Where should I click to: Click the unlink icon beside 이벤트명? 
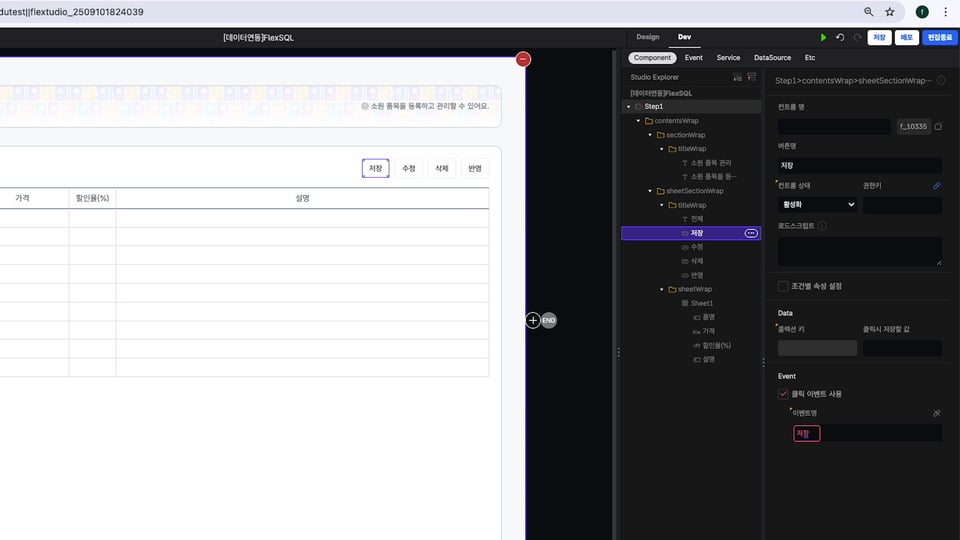tap(937, 413)
